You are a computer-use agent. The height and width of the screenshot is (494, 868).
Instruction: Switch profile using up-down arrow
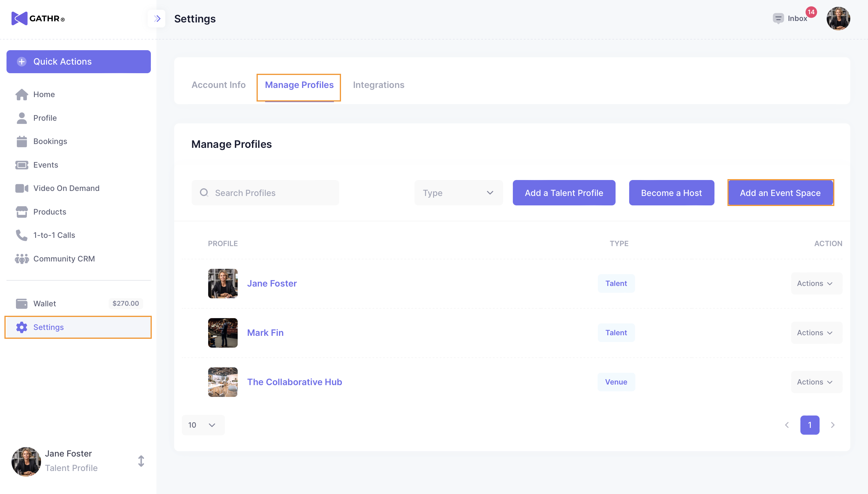[x=141, y=461]
